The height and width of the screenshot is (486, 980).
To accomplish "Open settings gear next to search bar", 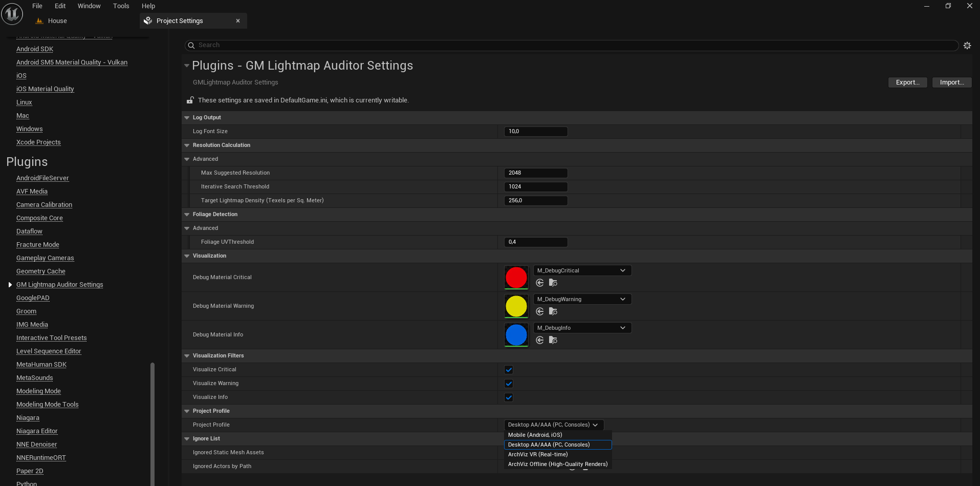I will click(967, 46).
